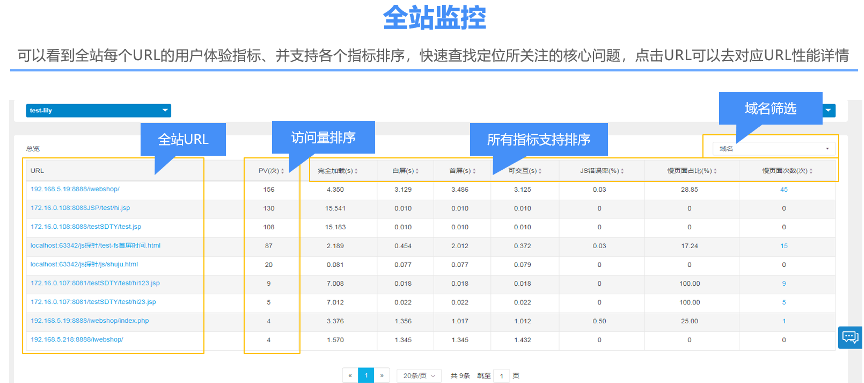864x383 pixels.
Task: Select page 1 in pagination
Action: [366, 376]
